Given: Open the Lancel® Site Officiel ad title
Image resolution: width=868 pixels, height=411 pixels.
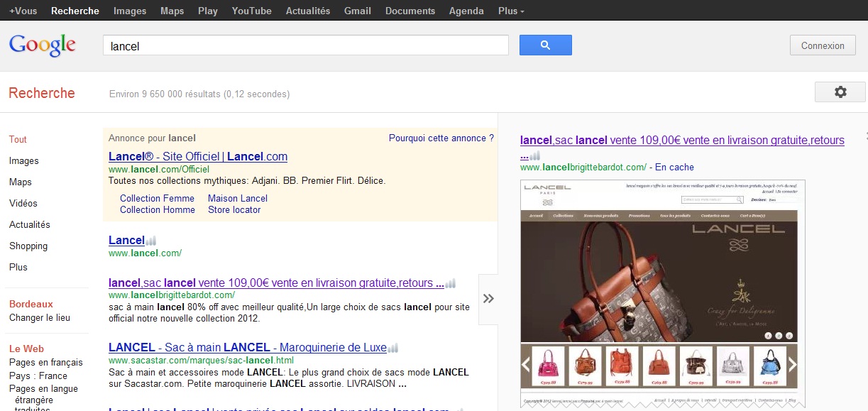Looking at the screenshot, I should (198, 156).
